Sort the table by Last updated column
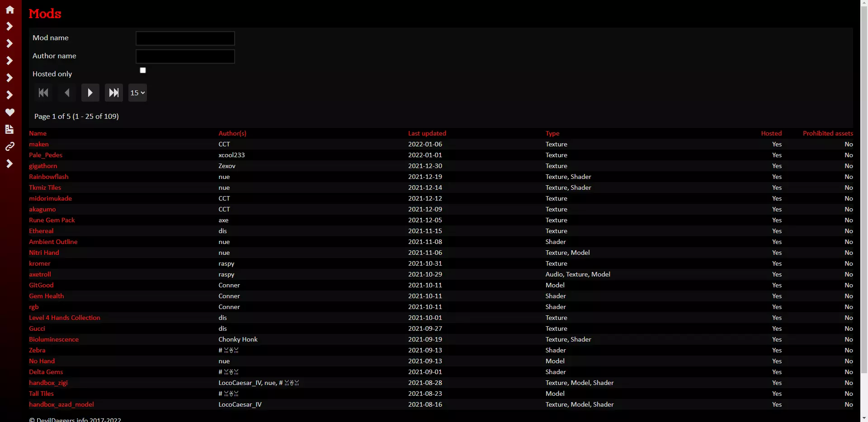Image resolution: width=868 pixels, height=422 pixels. click(427, 133)
